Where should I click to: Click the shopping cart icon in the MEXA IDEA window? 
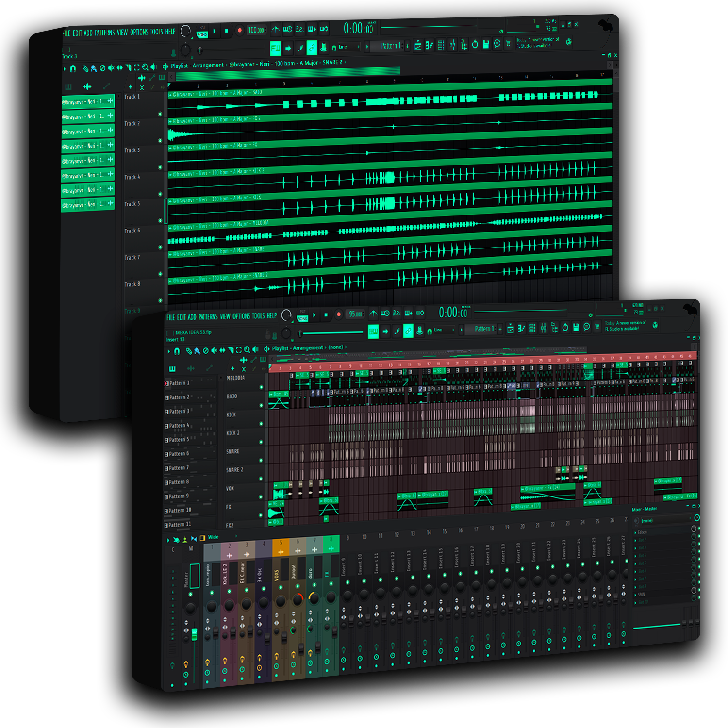click(597, 327)
